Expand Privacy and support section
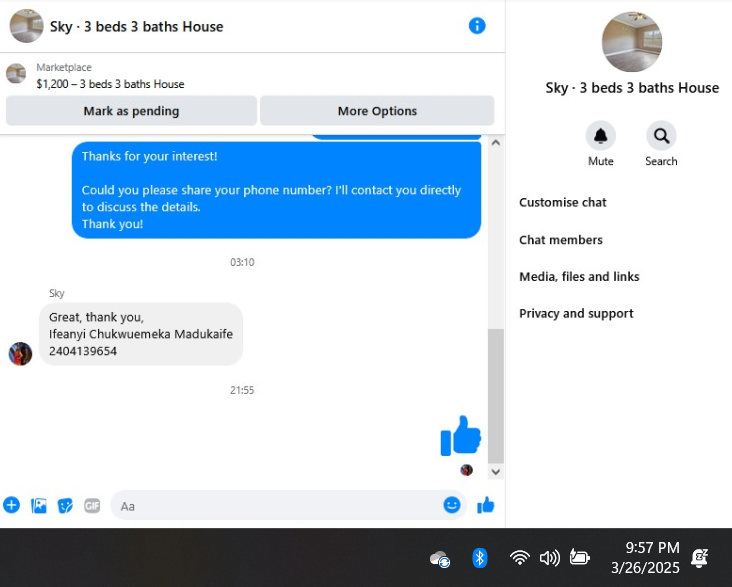This screenshot has height=587, width=732. (576, 313)
